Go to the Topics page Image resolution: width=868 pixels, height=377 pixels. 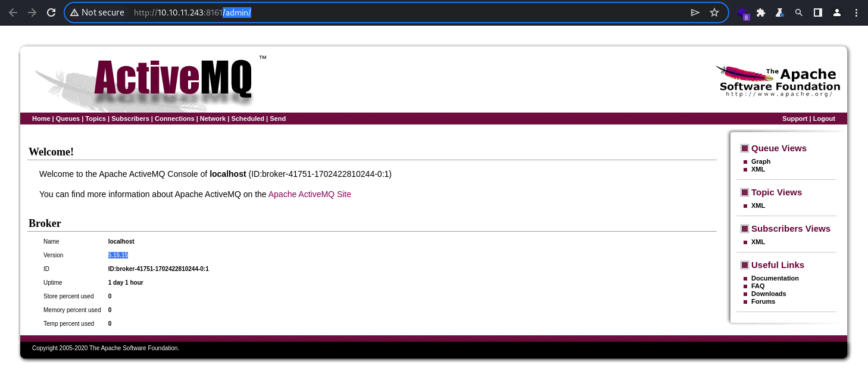(95, 119)
